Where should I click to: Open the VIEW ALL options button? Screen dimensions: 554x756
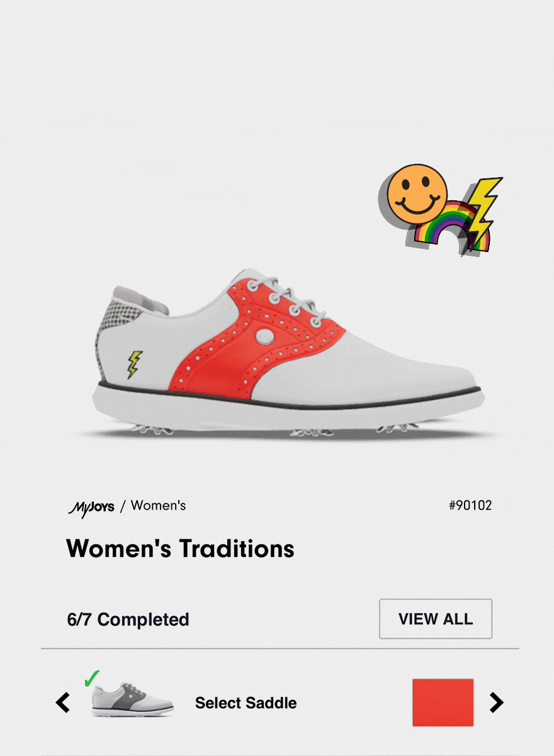click(436, 619)
